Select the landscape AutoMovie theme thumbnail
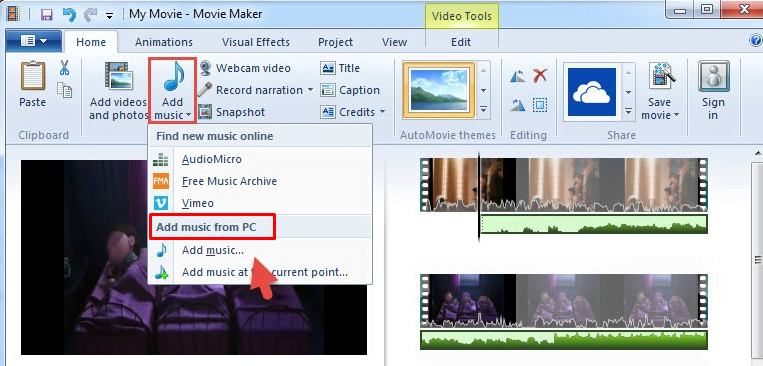Viewport: 763px width, 366px height. [439, 91]
